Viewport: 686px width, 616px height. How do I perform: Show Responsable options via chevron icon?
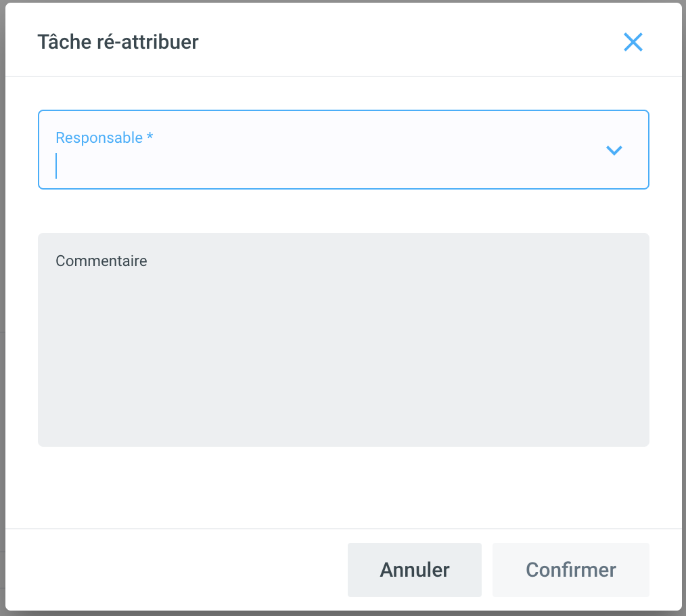click(614, 150)
